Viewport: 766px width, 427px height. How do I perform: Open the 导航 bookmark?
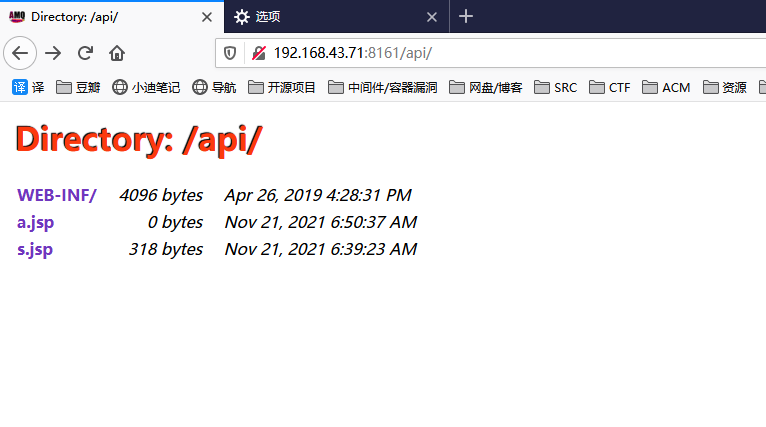[x=214, y=87]
